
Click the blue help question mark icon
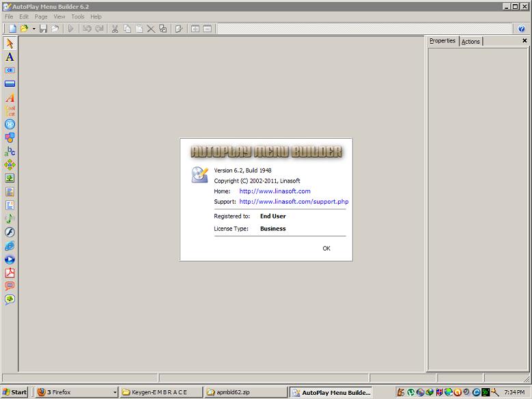[x=522, y=29]
